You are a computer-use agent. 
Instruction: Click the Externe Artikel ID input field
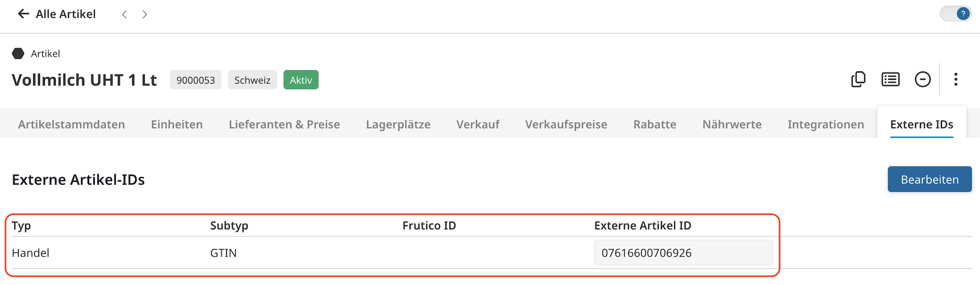pos(683,253)
